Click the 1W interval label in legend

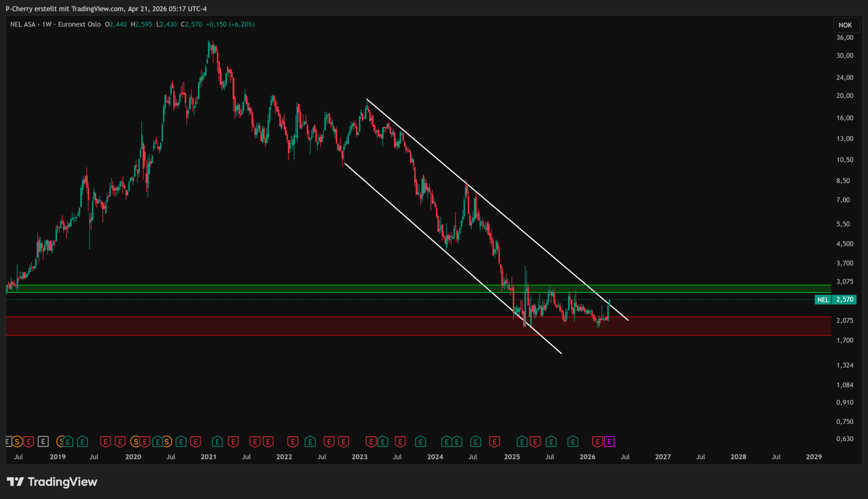[x=46, y=24]
